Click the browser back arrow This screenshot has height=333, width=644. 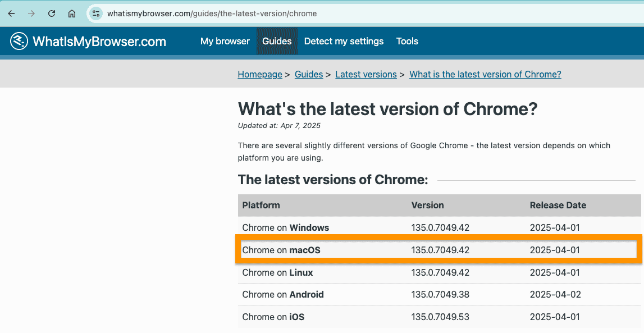[11, 13]
